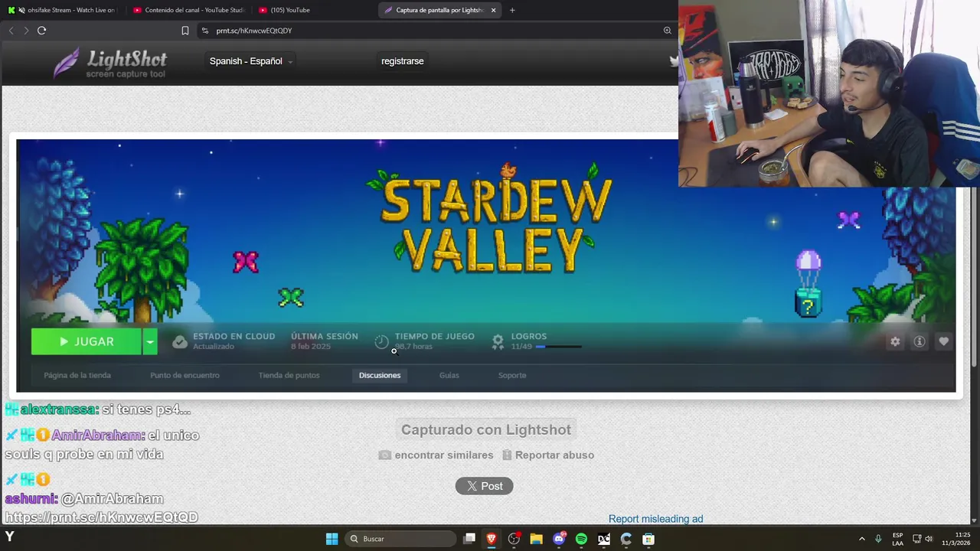Open the Spanish - Español language dropdown
The height and width of the screenshot is (551, 980).
click(251, 61)
